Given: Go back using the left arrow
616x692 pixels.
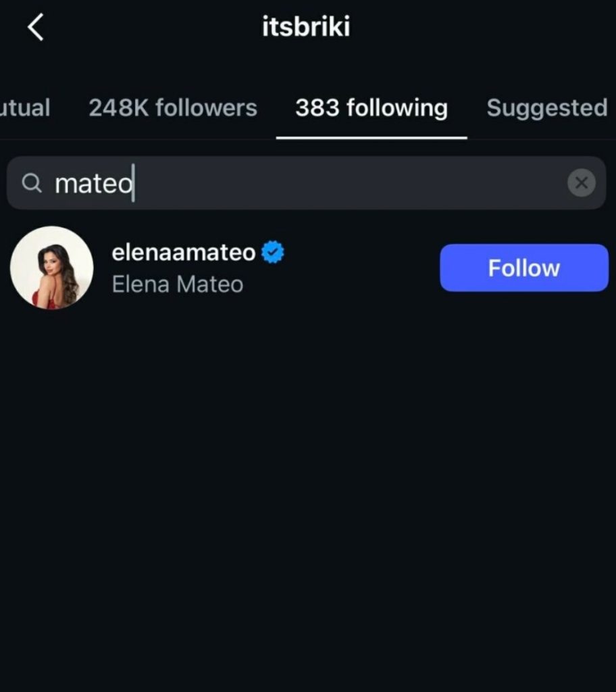Looking at the screenshot, I should pyautogui.click(x=36, y=28).
